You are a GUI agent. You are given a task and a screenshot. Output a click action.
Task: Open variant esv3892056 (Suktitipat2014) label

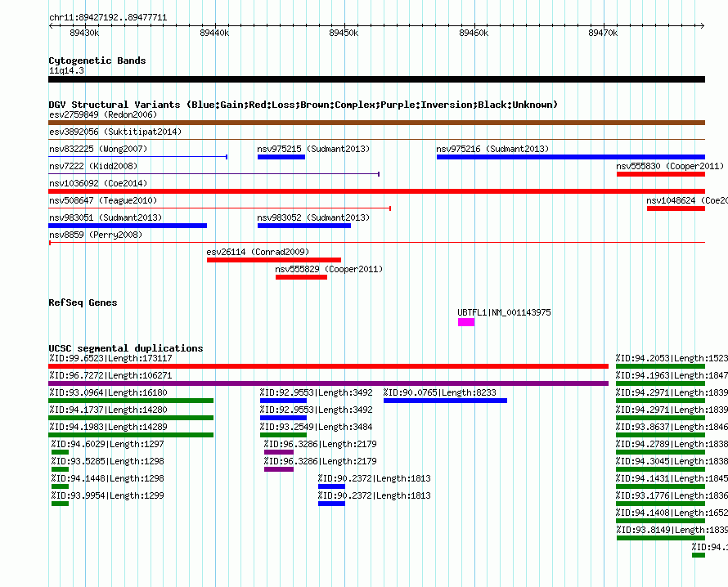coord(115,132)
